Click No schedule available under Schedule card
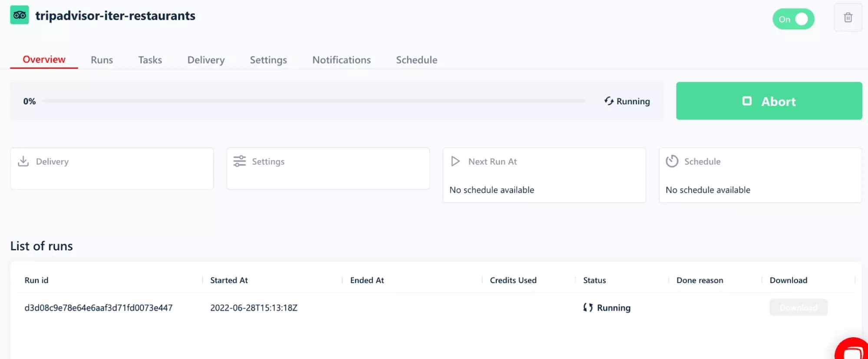 pyautogui.click(x=708, y=190)
